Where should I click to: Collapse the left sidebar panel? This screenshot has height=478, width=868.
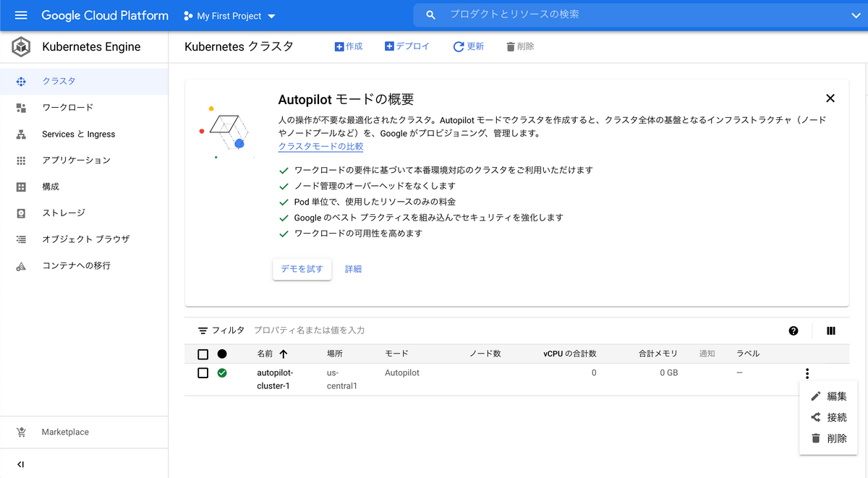point(20,464)
